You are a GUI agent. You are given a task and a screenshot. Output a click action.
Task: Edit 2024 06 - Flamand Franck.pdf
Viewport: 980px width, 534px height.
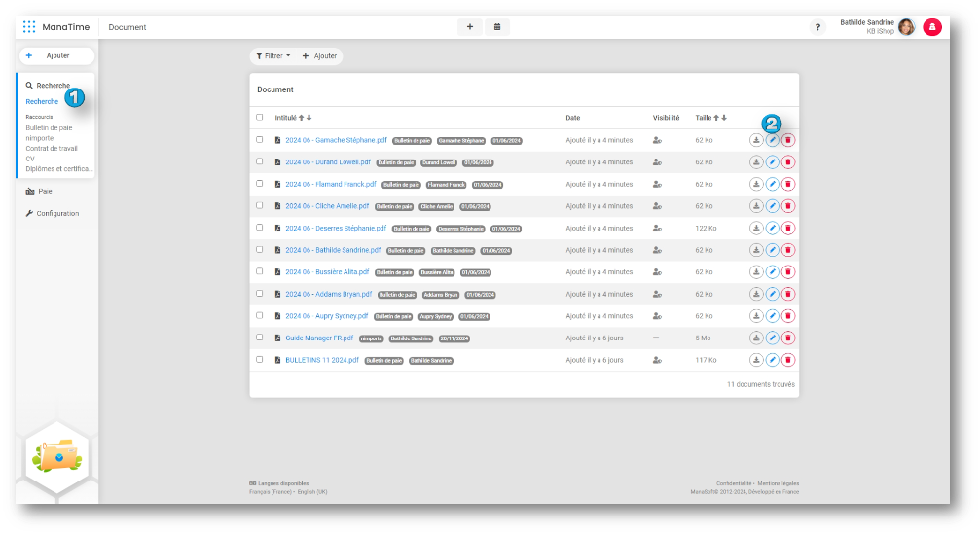[x=773, y=184]
